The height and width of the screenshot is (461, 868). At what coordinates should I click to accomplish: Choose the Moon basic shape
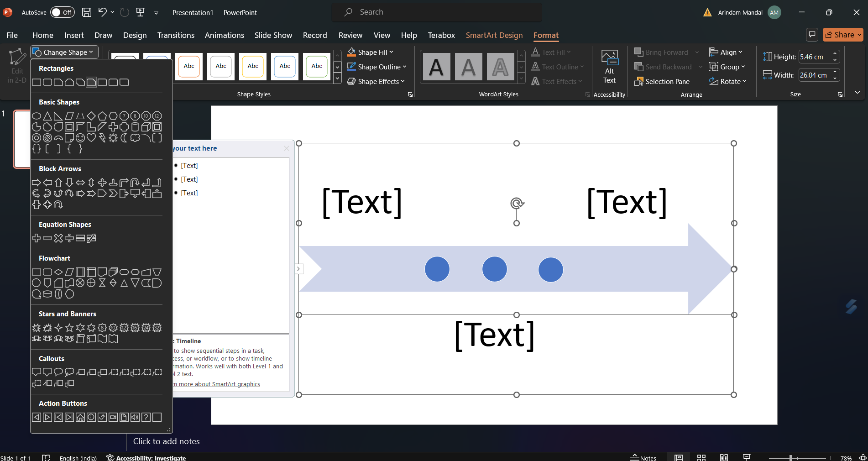click(124, 138)
